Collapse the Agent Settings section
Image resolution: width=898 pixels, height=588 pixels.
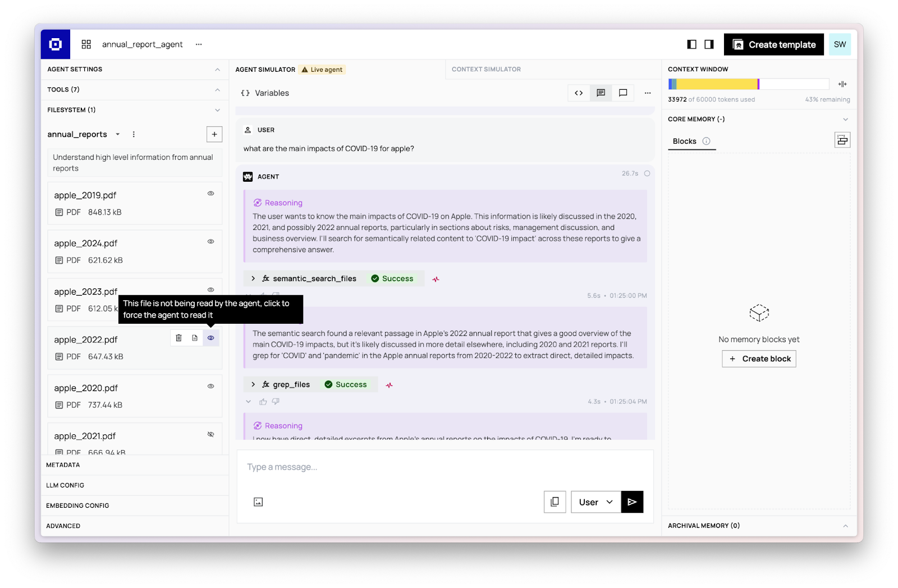[217, 70]
